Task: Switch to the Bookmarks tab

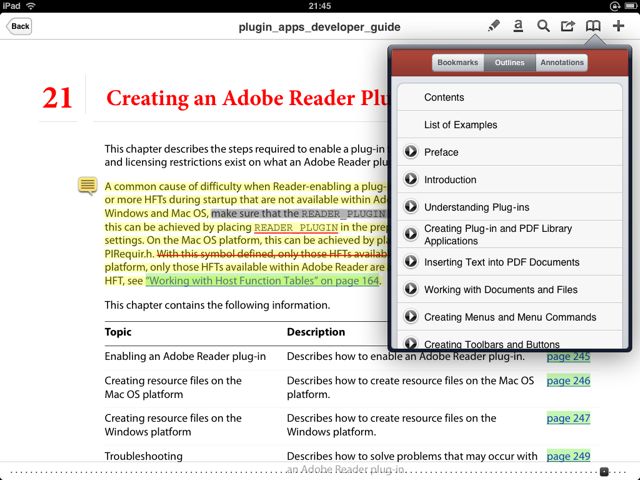Action: (458, 62)
